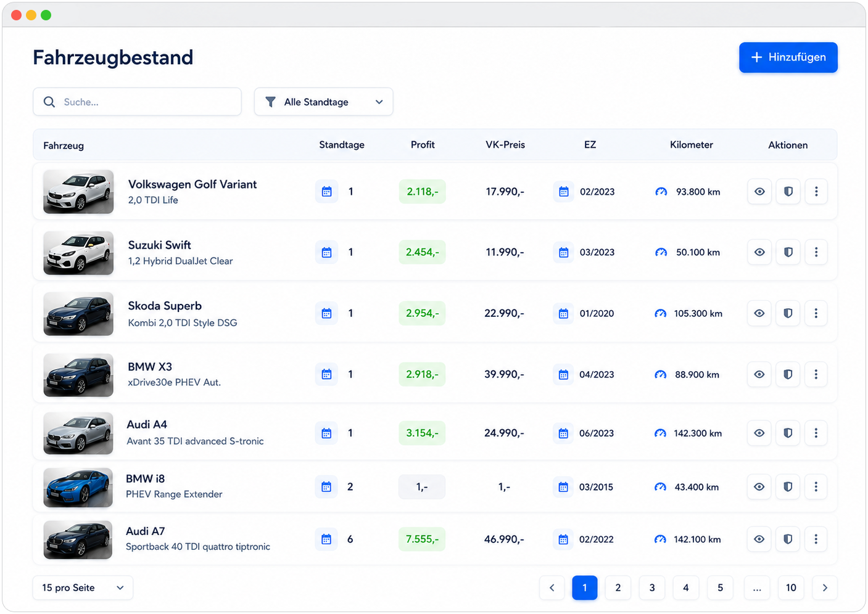Click the Standtage calendar icon for Suzuki Swift
The height and width of the screenshot is (614, 868).
327,252
